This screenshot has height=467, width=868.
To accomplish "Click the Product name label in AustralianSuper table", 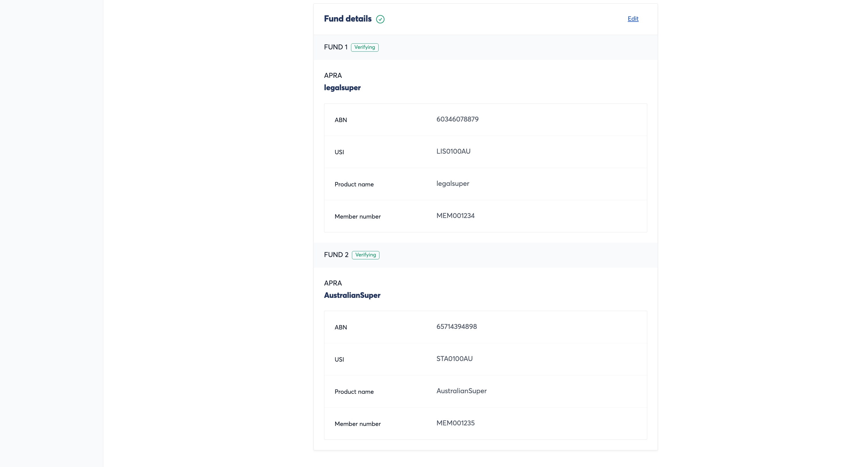I will tap(354, 392).
